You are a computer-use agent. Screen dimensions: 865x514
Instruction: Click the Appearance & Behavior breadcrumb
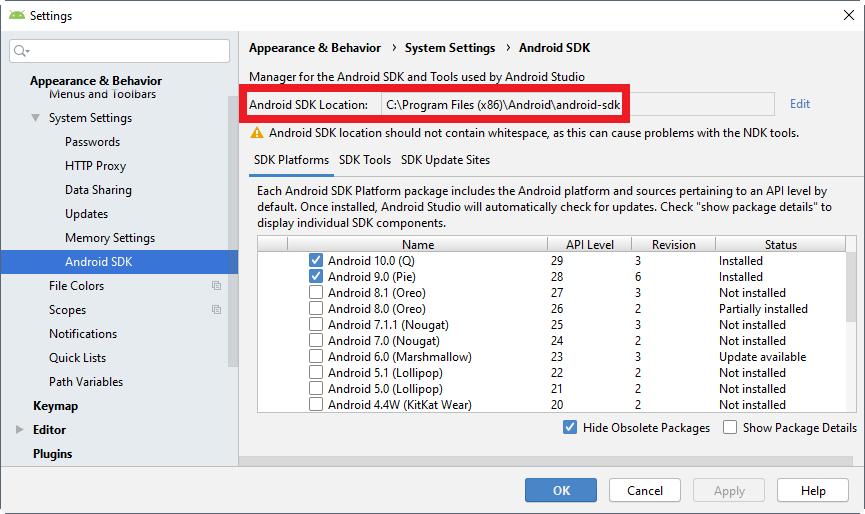pyautogui.click(x=314, y=48)
